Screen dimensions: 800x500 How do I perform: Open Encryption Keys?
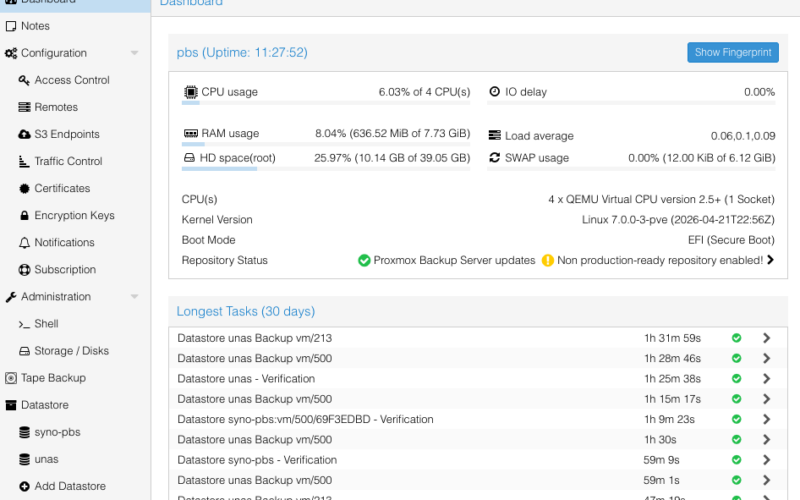[x=76, y=215]
